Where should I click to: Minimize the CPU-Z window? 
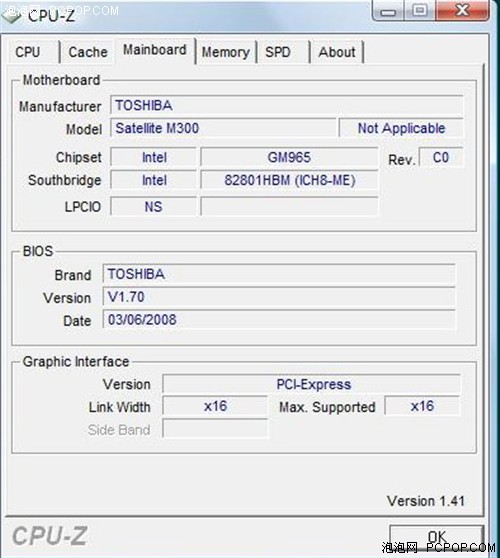[x=388, y=11]
